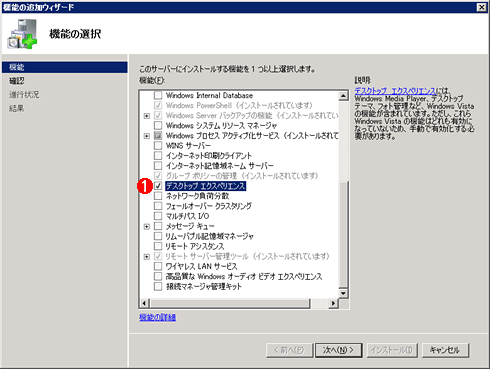The image size is (490, 369).
Task: Click feature list scroll up arrow
Action: [x=343, y=96]
